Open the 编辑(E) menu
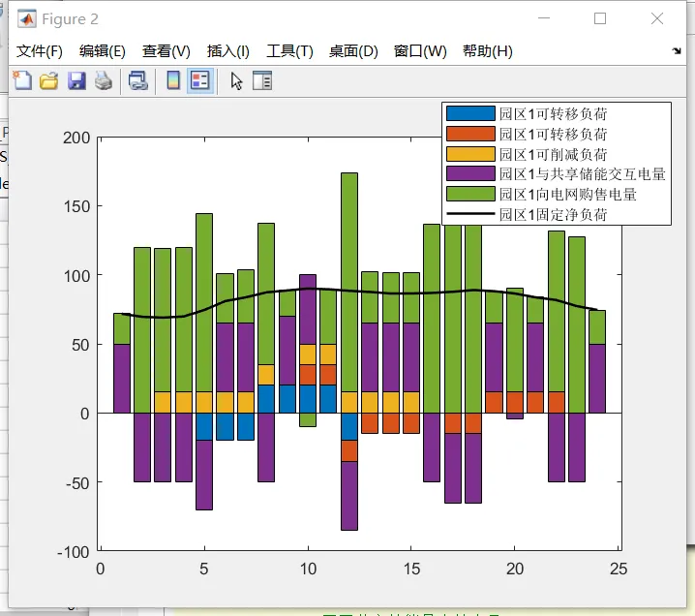Image resolution: width=695 pixels, height=616 pixels. point(103,51)
